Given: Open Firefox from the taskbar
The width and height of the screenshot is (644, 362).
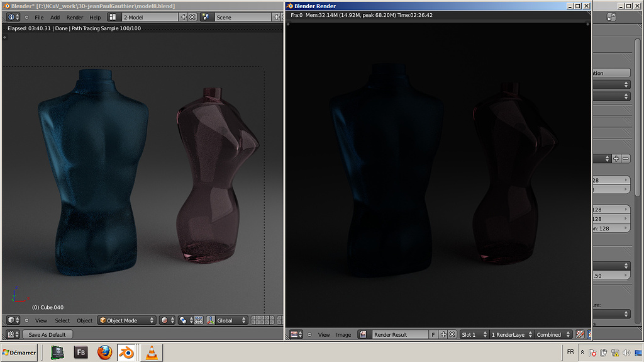Looking at the screenshot, I should [105, 353].
